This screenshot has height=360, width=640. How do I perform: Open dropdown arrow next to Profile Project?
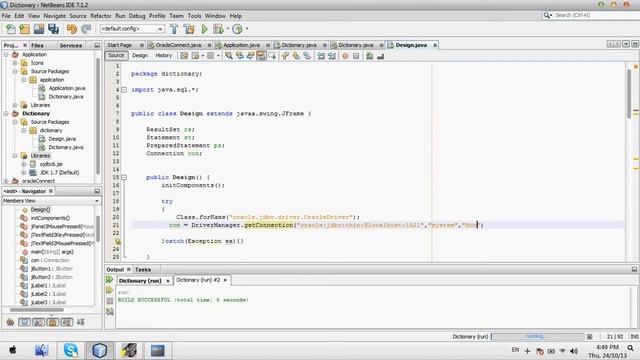[247, 29]
